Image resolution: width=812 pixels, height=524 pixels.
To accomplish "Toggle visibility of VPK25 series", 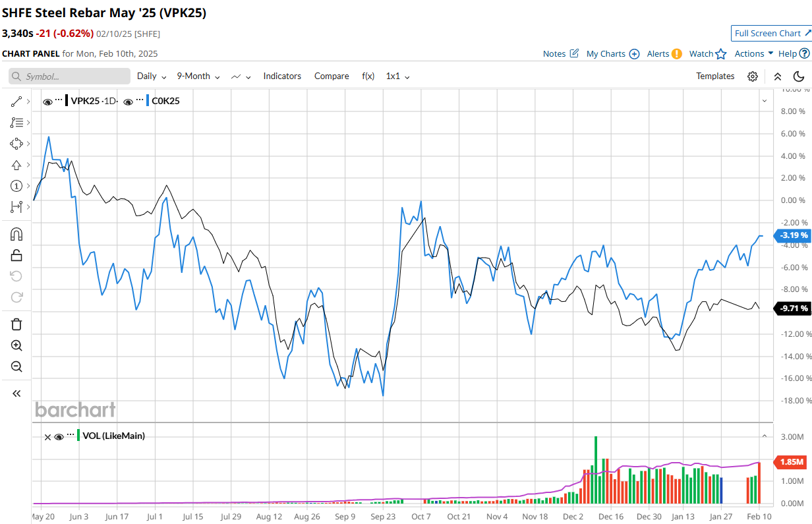I will 47,102.
